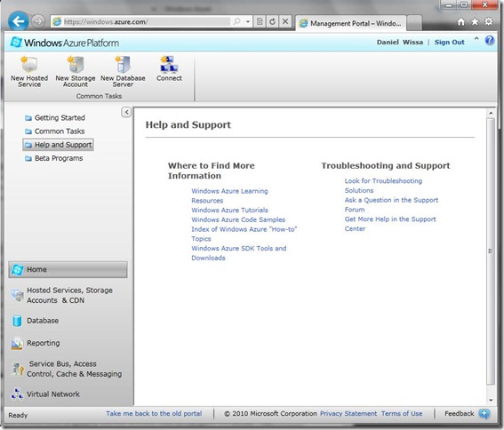Open Windows Azure SDK Tools and Downloads

point(239,253)
